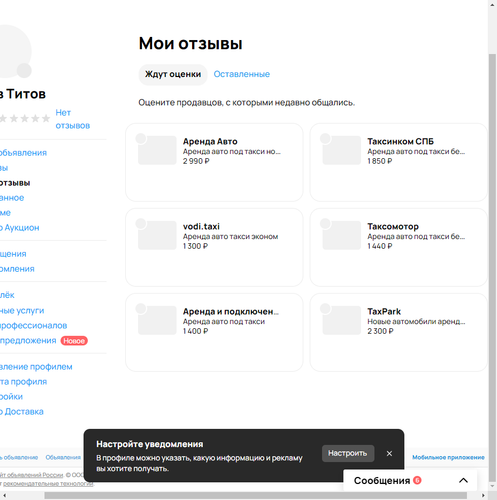This screenshot has width=497, height=500.
Task: Click the unread messages badge
Action: point(417,480)
